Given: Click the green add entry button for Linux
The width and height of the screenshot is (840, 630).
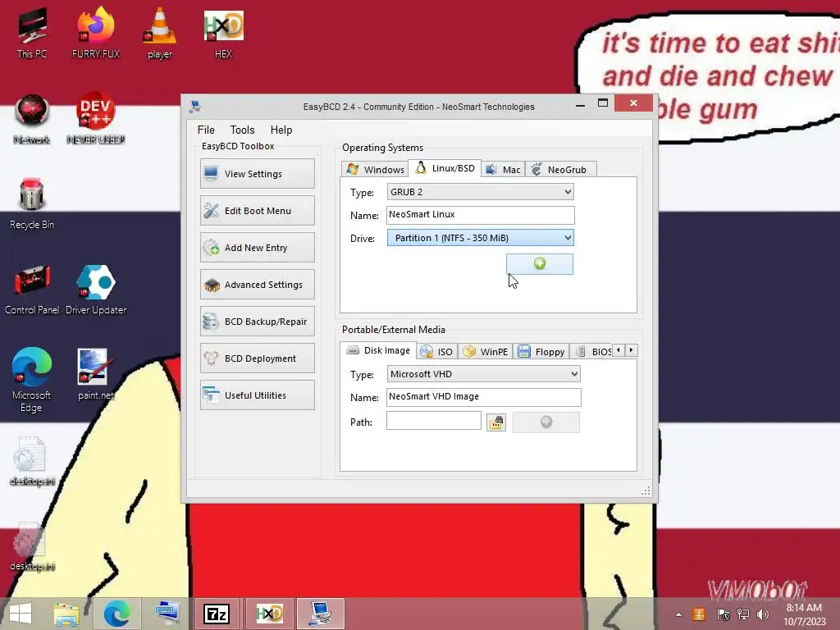Looking at the screenshot, I should pyautogui.click(x=540, y=263).
